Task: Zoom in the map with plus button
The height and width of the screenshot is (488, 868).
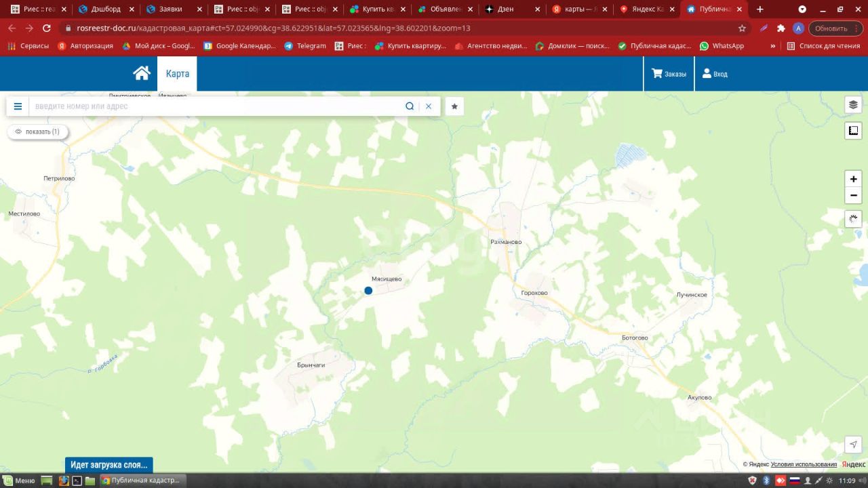Action: point(853,179)
